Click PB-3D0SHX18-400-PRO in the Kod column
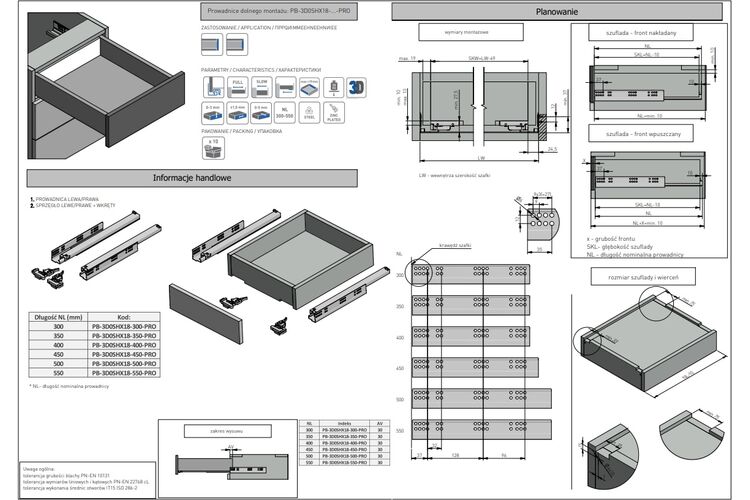 [x=124, y=345]
